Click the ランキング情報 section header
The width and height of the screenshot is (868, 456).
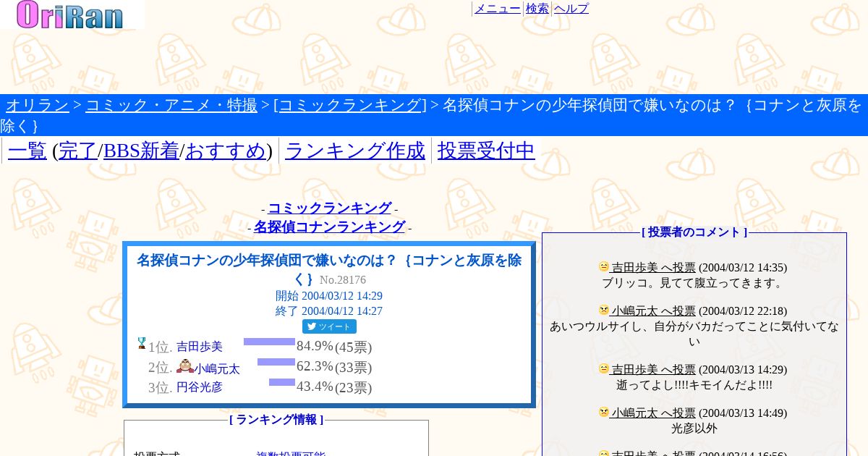coord(276,420)
